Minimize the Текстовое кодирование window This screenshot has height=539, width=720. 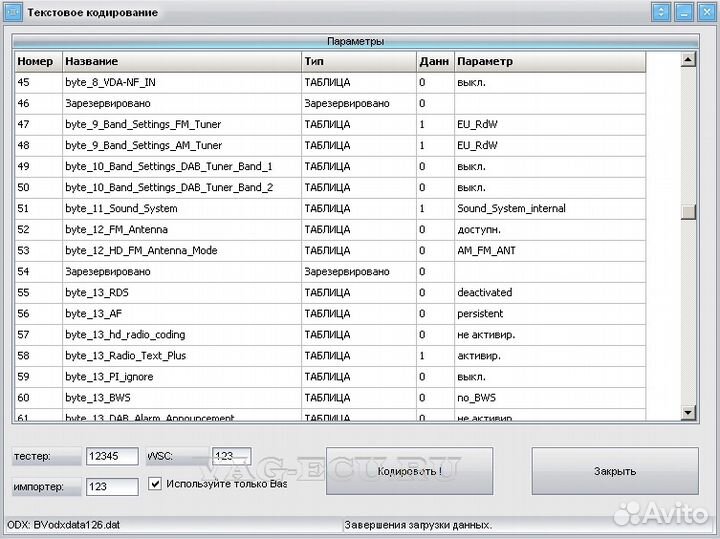pos(683,12)
